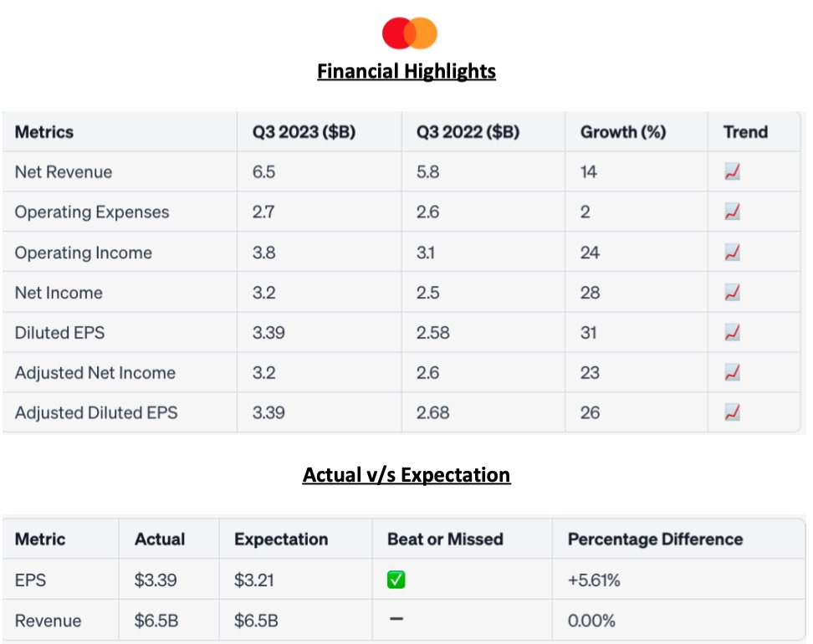This screenshot has width=813, height=644.
Task: Click the Net Income trend chart icon
Action: pos(733,293)
